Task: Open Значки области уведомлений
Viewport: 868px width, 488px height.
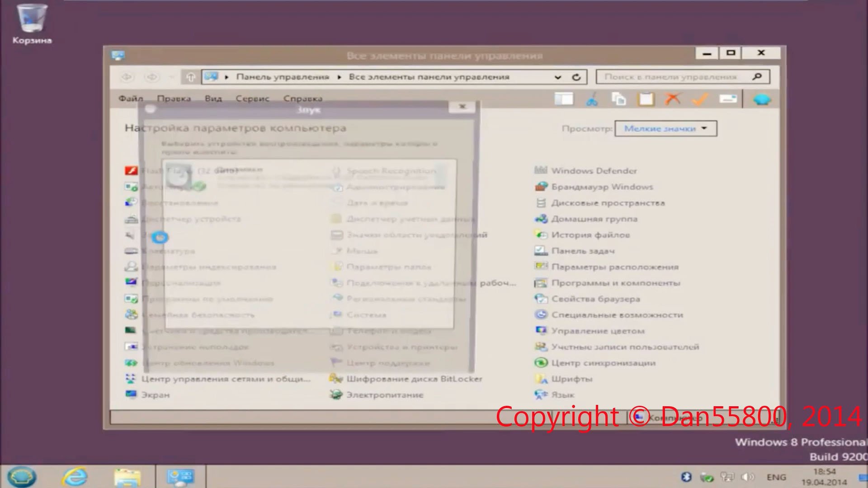Action: (x=417, y=235)
